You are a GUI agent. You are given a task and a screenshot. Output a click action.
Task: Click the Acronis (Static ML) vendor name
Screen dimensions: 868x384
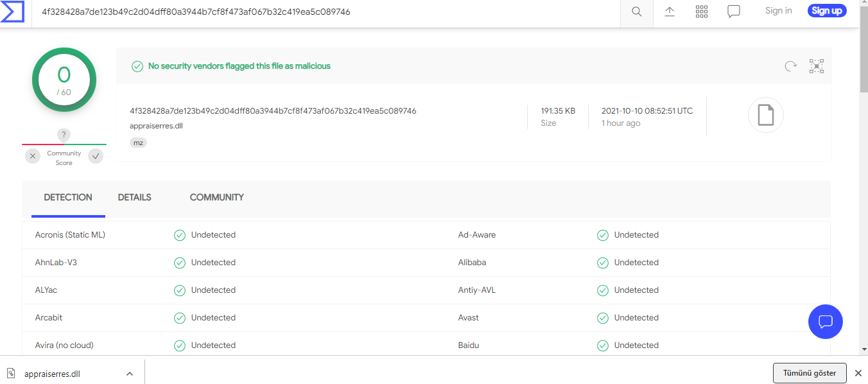[70, 235]
